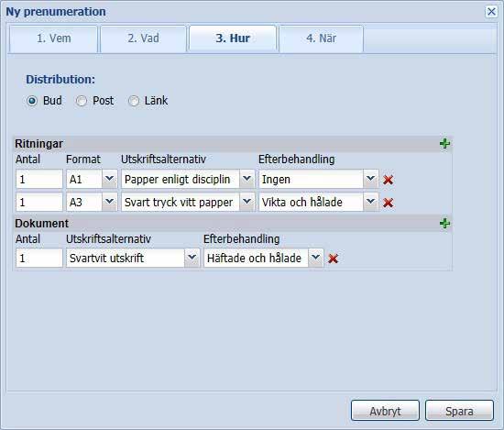Add a new row under Dokument
This screenshot has height=430, width=504.
pos(444,223)
